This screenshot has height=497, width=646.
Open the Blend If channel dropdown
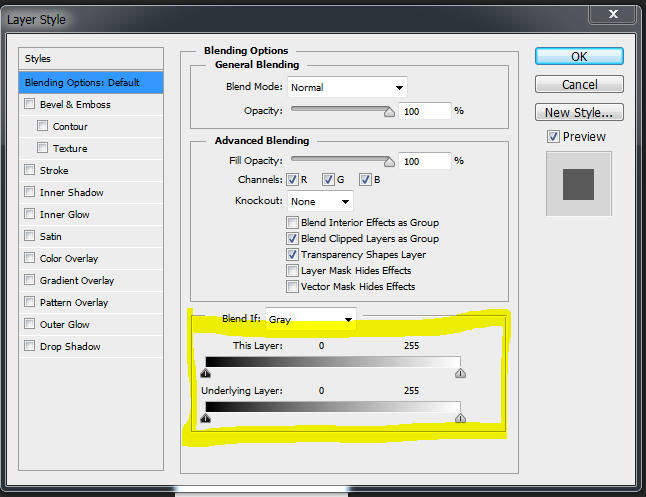(x=311, y=319)
